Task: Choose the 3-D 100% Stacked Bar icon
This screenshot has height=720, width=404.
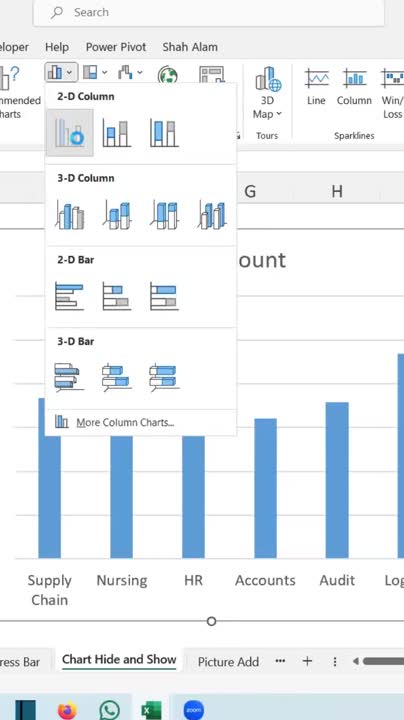Action: coord(164,377)
